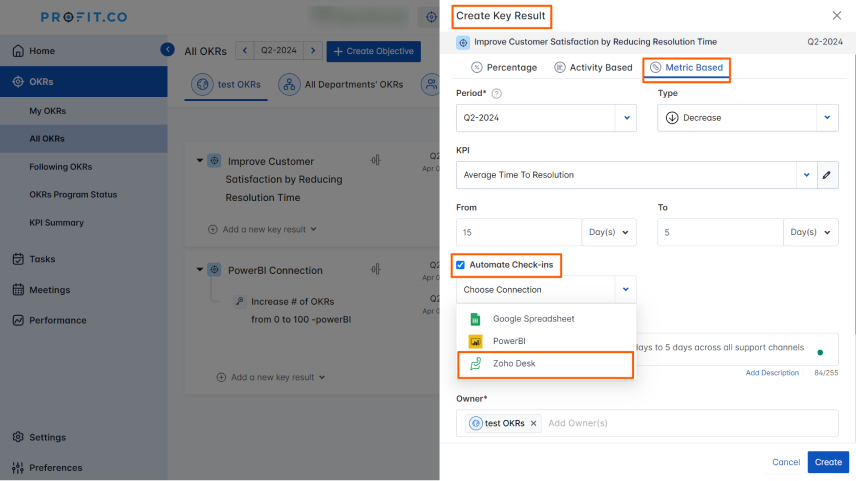Collapse the Improve Customer Satisfaction objective

(x=200, y=161)
